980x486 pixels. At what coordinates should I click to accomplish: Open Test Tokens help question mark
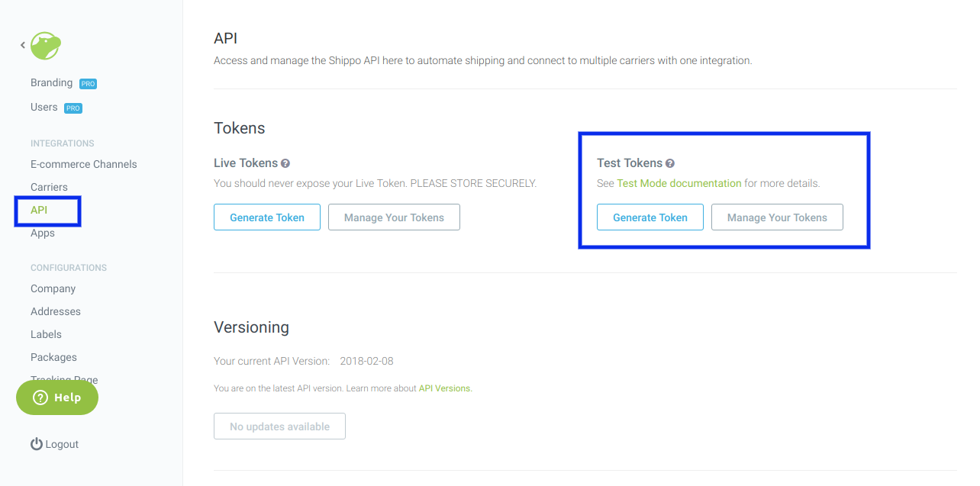point(669,163)
